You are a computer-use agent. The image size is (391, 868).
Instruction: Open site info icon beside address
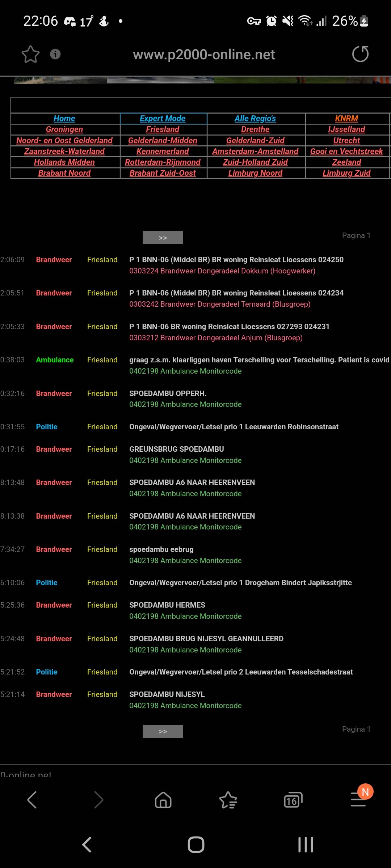(55, 54)
